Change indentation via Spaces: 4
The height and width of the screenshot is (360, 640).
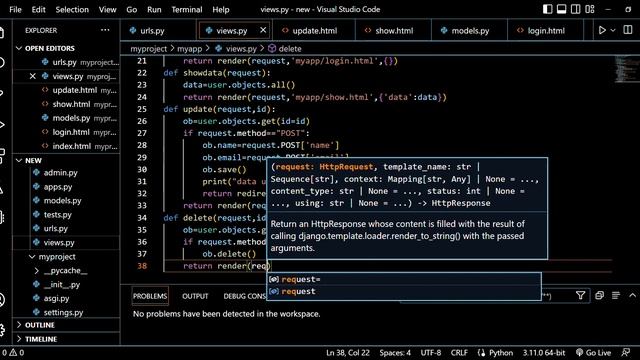(x=395, y=353)
